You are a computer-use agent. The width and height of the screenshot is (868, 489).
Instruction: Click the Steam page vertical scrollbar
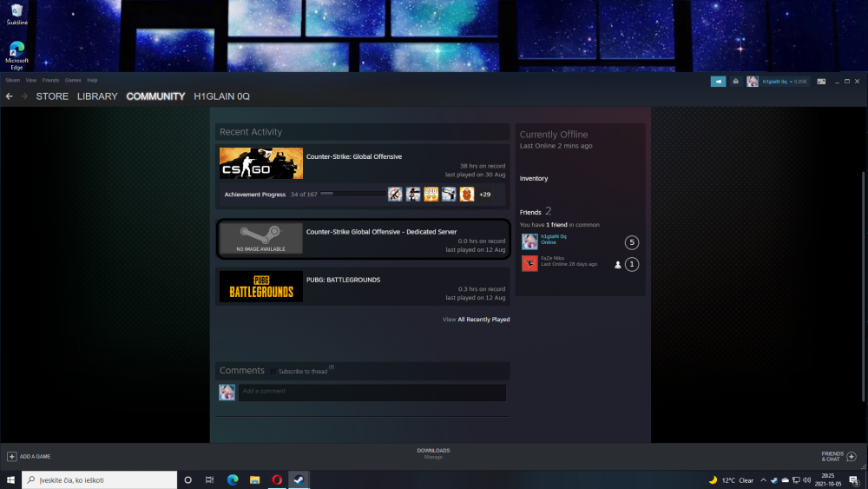863,287
